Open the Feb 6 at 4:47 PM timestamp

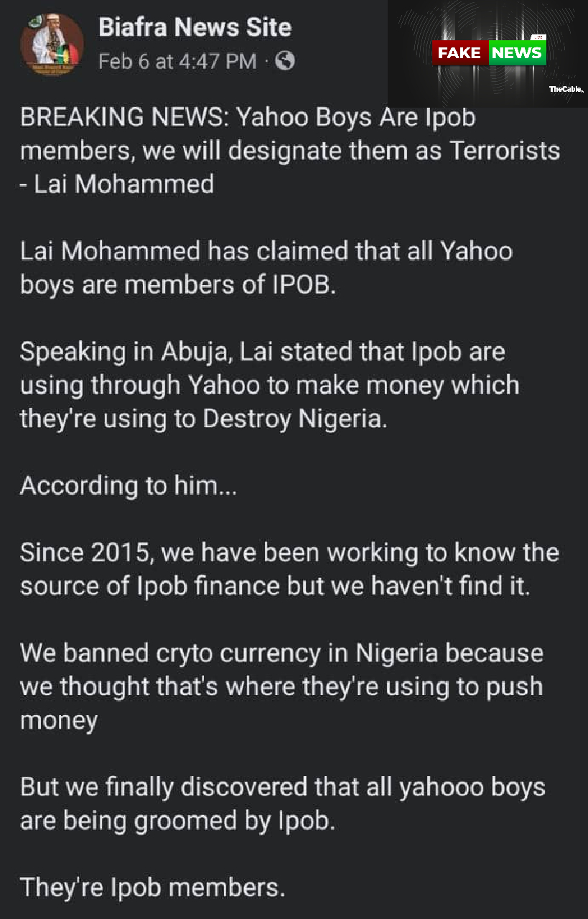click(x=177, y=62)
